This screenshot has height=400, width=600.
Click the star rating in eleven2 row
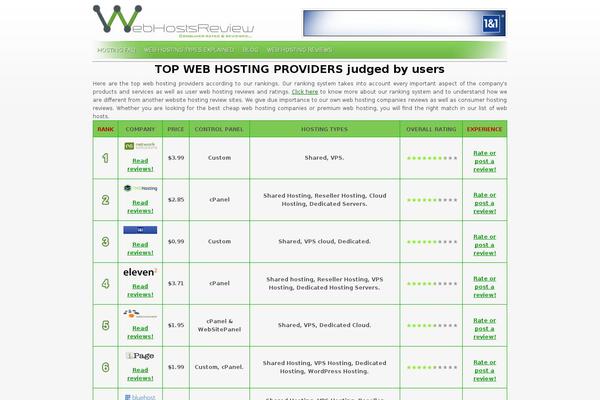point(432,284)
